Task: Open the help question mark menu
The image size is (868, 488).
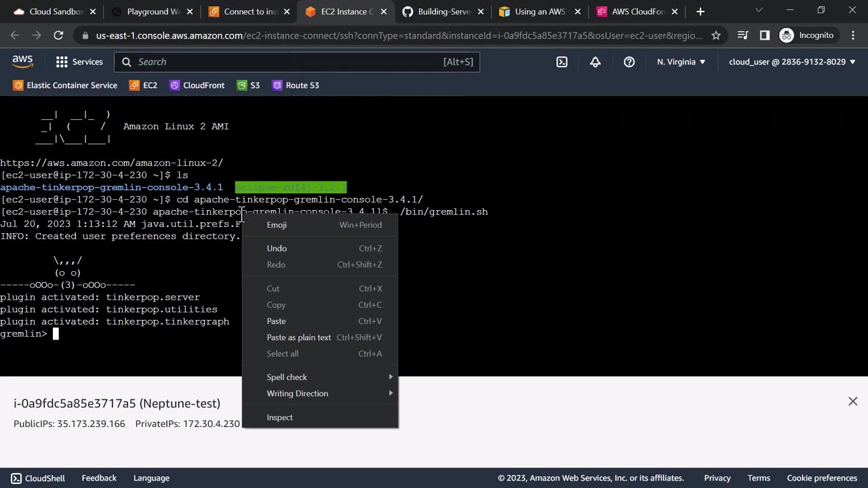Action: 629,62
